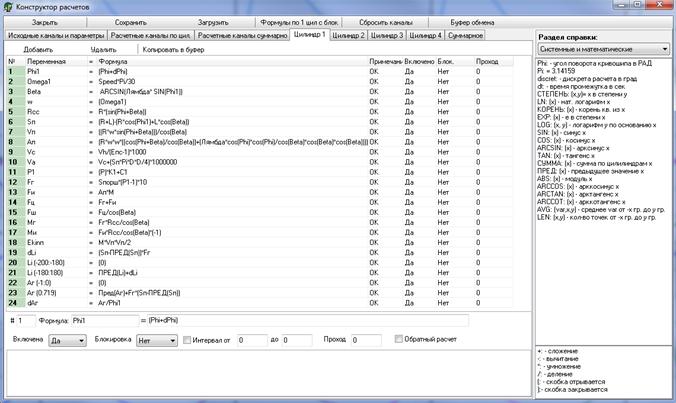Click the formula number field #
Image resolution: width=676 pixels, height=403 pixels.
(x=26, y=321)
